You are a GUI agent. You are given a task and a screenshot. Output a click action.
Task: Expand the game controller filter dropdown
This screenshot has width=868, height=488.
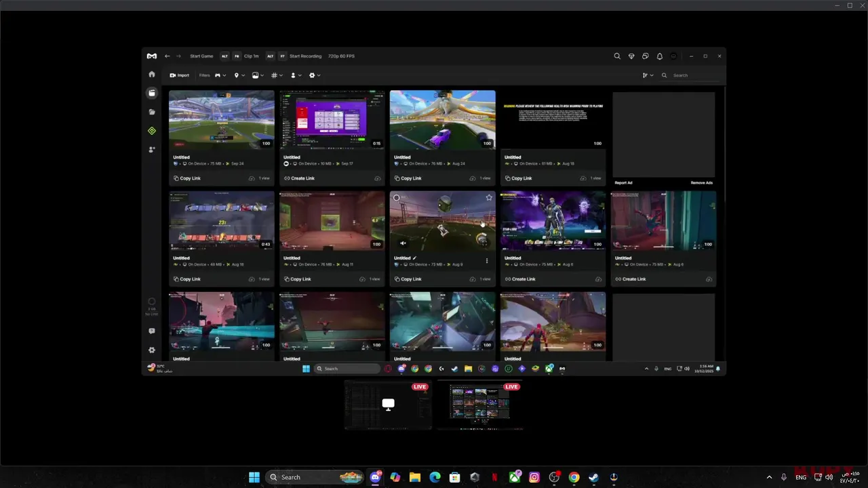(220, 75)
